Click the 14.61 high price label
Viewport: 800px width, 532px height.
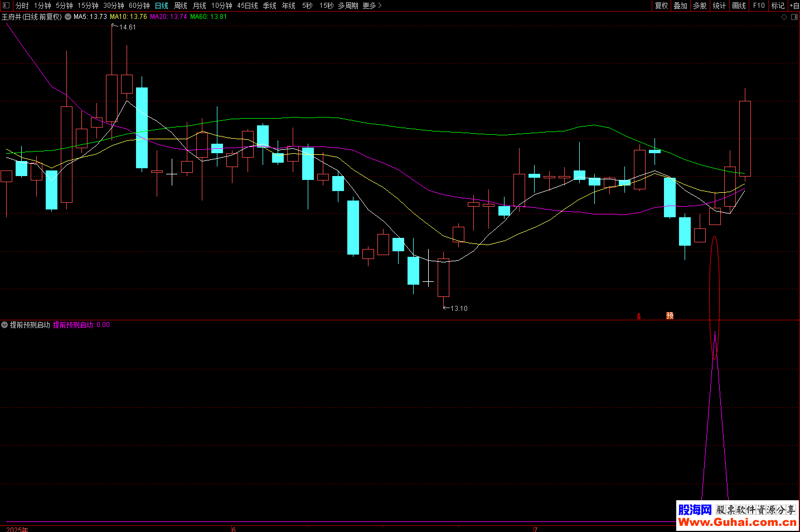(128, 27)
